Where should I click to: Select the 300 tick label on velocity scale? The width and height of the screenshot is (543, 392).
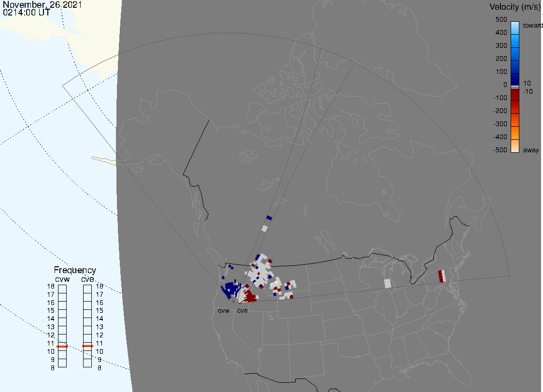tap(501, 46)
